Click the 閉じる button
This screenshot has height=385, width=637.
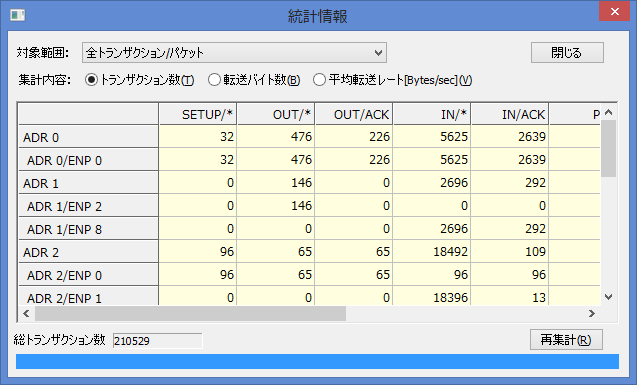coord(567,53)
